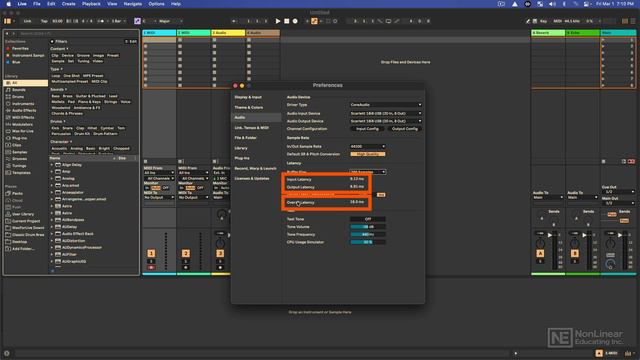Click the Input Config button

tap(367, 129)
